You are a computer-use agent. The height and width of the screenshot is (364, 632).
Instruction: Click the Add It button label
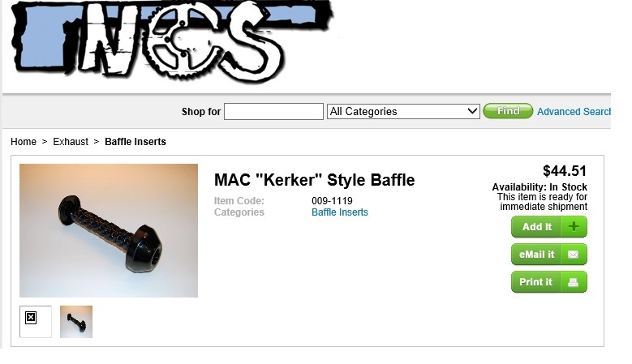coord(537,227)
